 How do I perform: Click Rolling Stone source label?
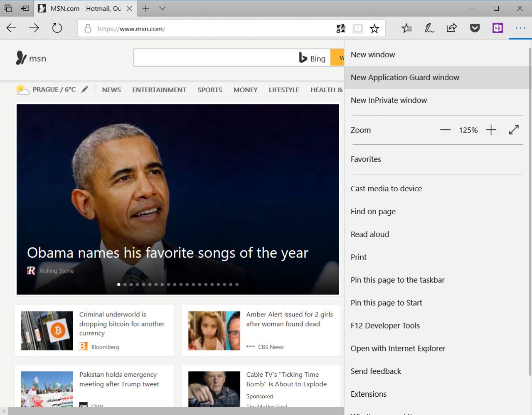point(57,271)
